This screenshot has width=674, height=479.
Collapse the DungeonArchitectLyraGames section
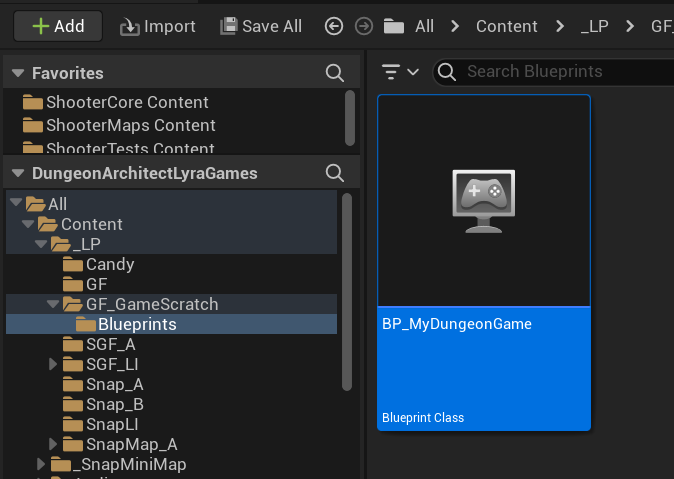(x=17, y=173)
